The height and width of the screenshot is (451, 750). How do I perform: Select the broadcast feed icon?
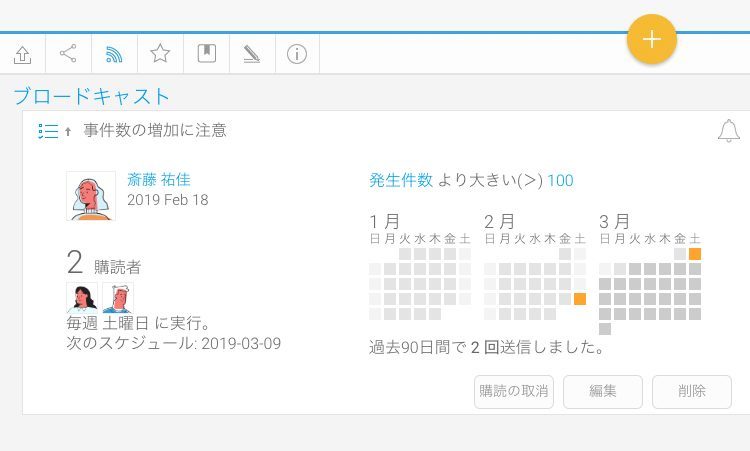tap(114, 54)
